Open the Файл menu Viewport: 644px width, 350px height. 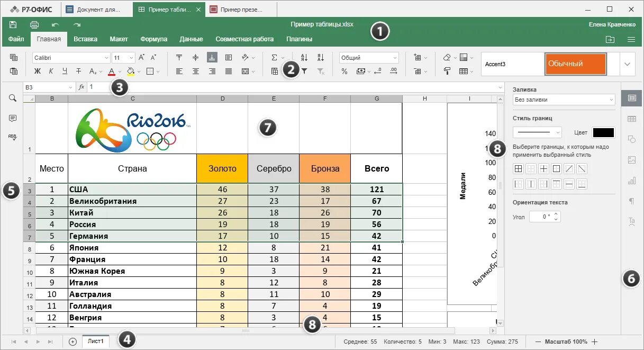(16, 39)
